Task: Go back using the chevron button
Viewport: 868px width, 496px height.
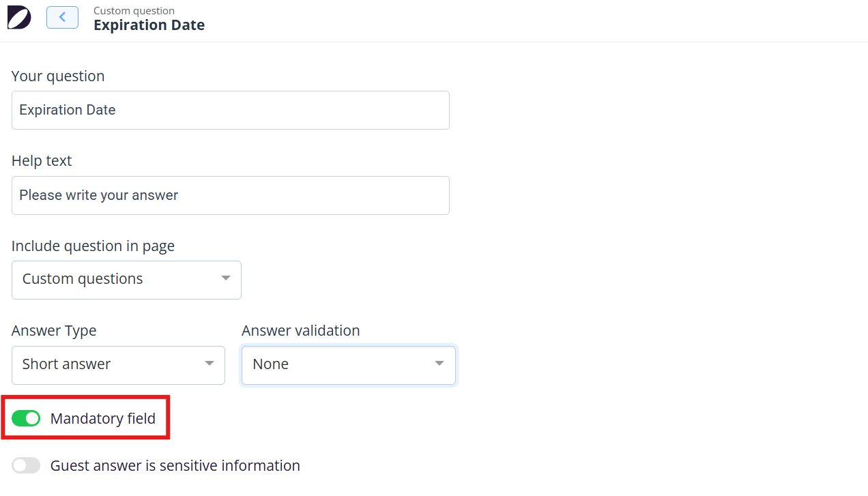Action: click(x=62, y=18)
